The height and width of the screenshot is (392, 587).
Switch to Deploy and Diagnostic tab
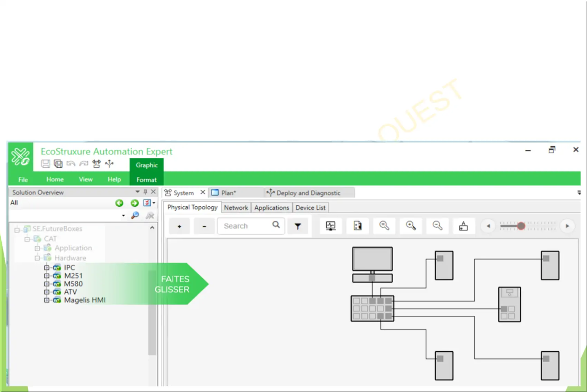coord(308,193)
